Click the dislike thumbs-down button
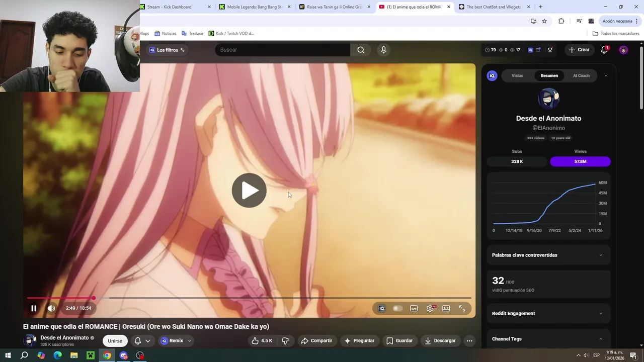 point(285,340)
